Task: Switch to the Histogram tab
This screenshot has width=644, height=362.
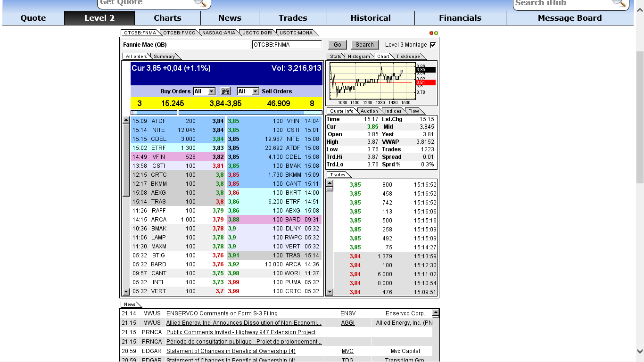Action: pyautogui.click(x=359, y=57)
